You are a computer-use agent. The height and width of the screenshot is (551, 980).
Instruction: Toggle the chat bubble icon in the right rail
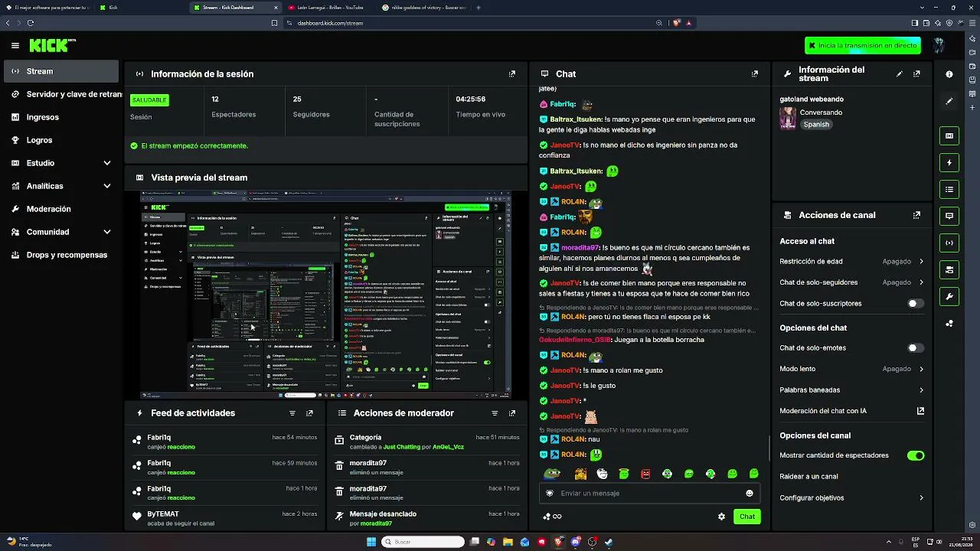tap(949, 216)
